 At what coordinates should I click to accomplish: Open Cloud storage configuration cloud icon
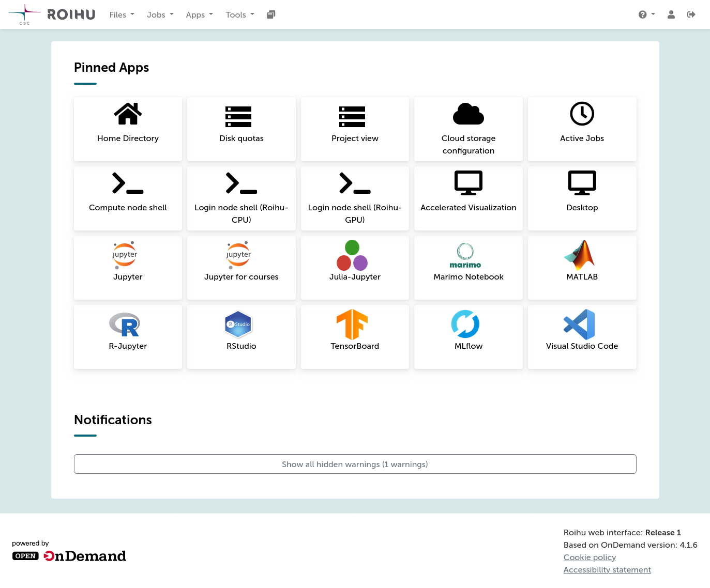[469, 114]
